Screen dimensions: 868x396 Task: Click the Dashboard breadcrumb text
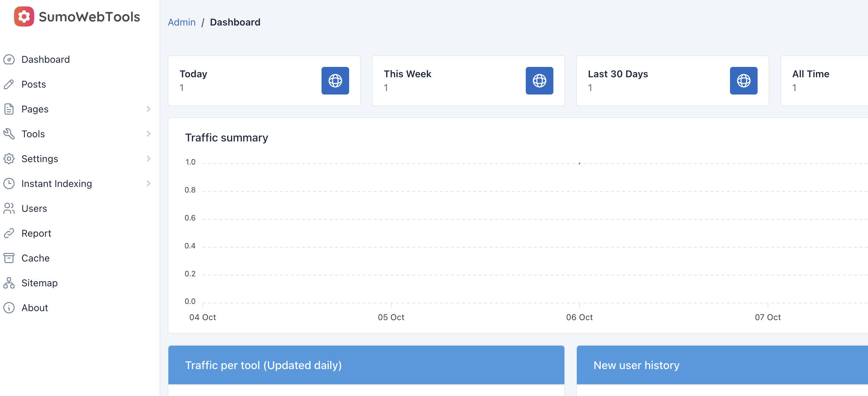pyautogui.click(x=235, y=22)
